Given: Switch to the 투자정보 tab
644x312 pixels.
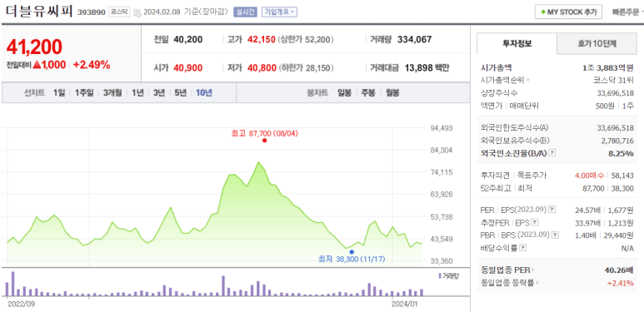Looking at the screenshot, I should pyautogui.click(x=517, y=43).
